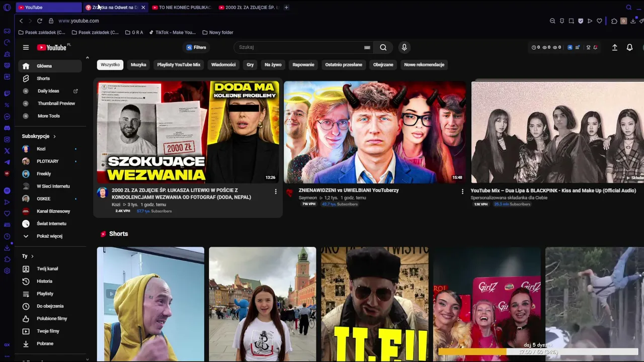This screenshot has width=644, height=362.
Task: Switch to TO NIE KONIEC PUBLIKAC tab
Action: (182, 8)
